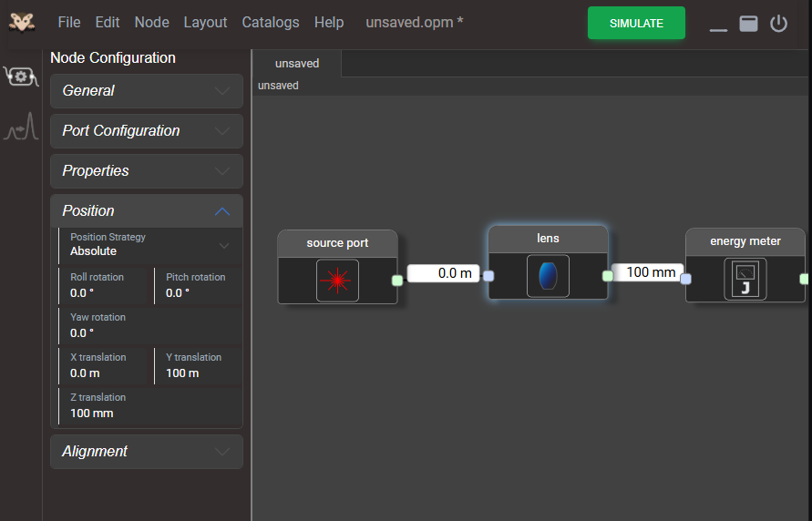Edit the Z translation field

pos(150,405)
